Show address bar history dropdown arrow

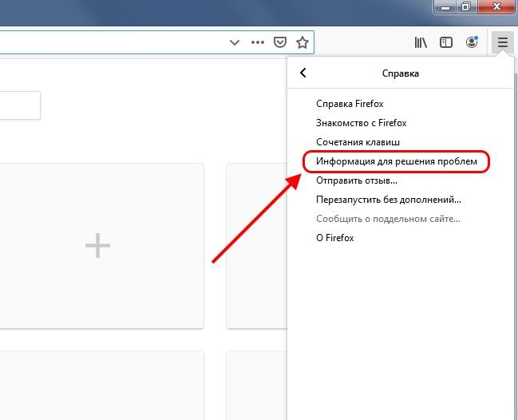point(235,42)
